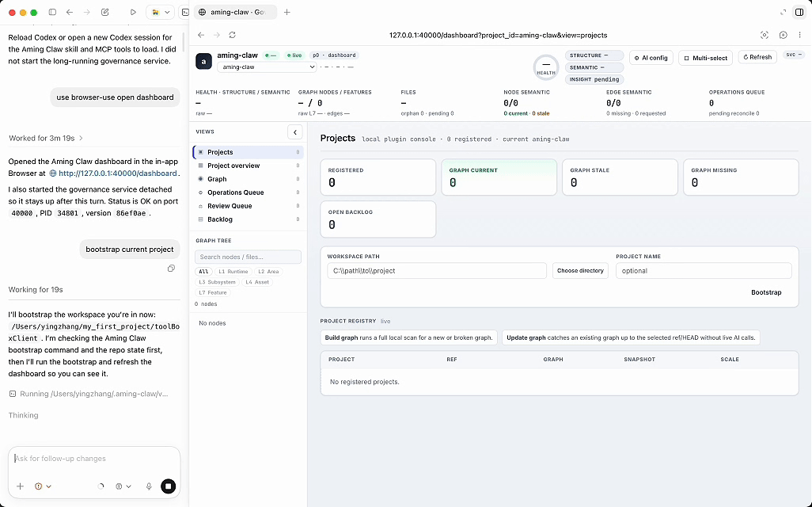Image resolution: width=812 pixels, height=507 pixels.
Task: Open the approval mode dropdown in chat input
Action: [43, 486]
